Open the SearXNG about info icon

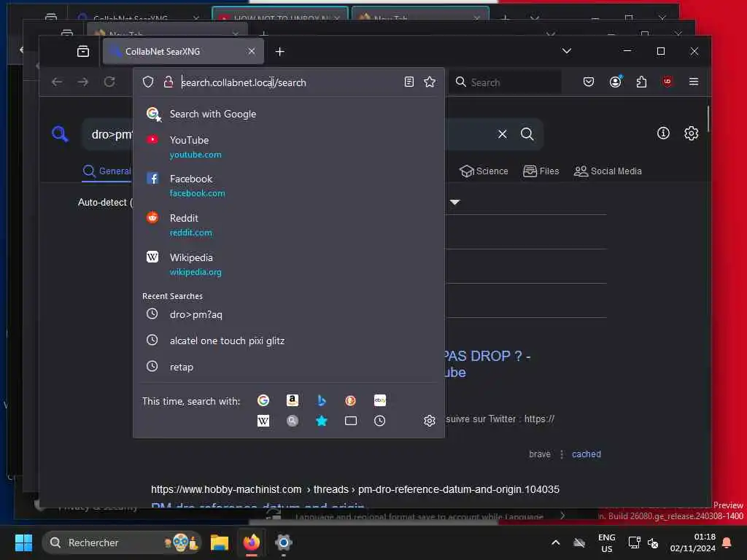coord(663,133)
